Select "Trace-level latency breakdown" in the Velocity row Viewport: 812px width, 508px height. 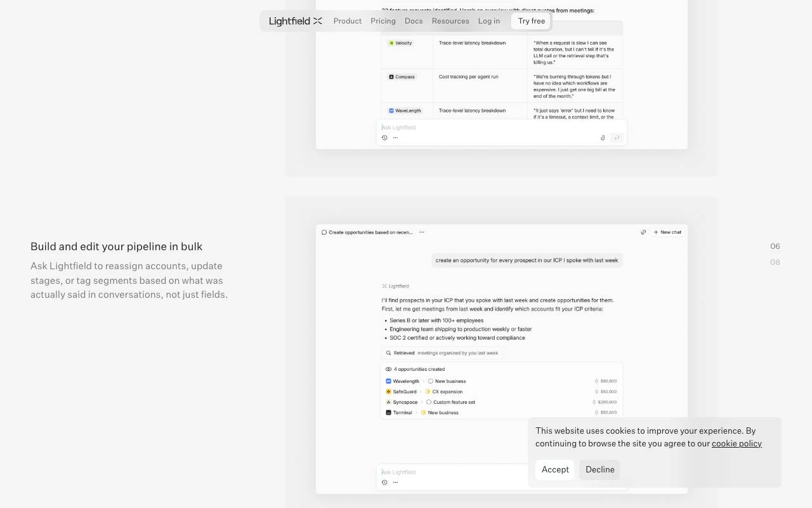click(x=473, y=43)
